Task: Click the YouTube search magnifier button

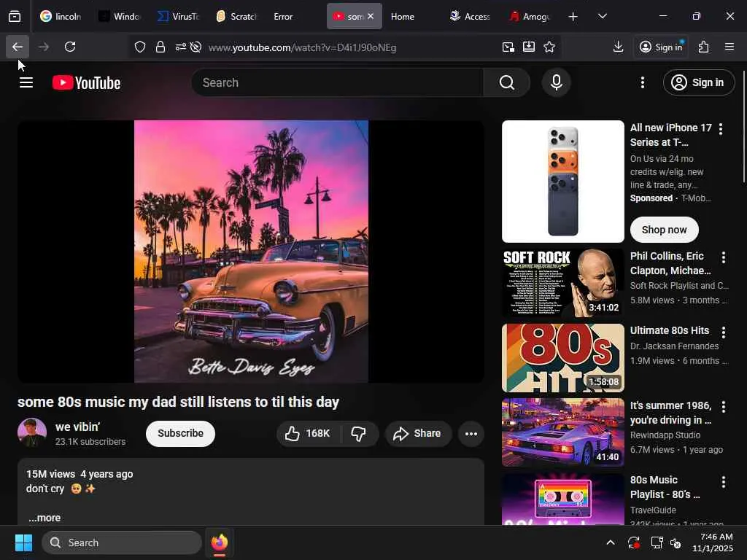Action: (507, 82)
